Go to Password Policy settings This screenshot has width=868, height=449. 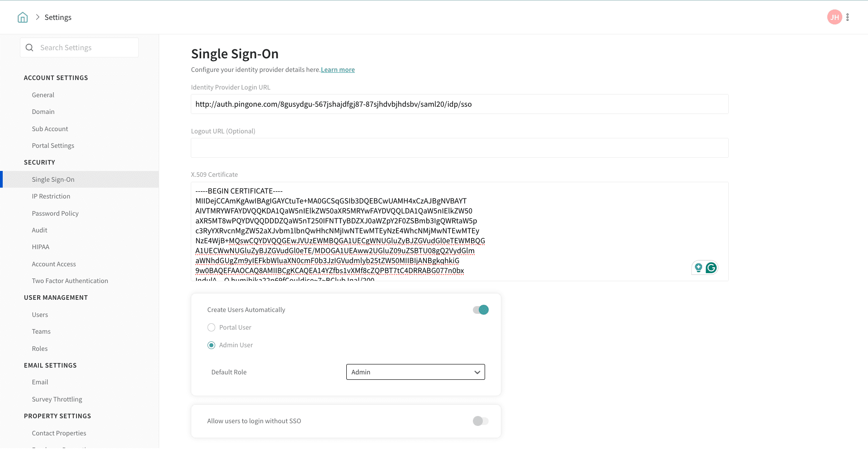click(55, 213)
